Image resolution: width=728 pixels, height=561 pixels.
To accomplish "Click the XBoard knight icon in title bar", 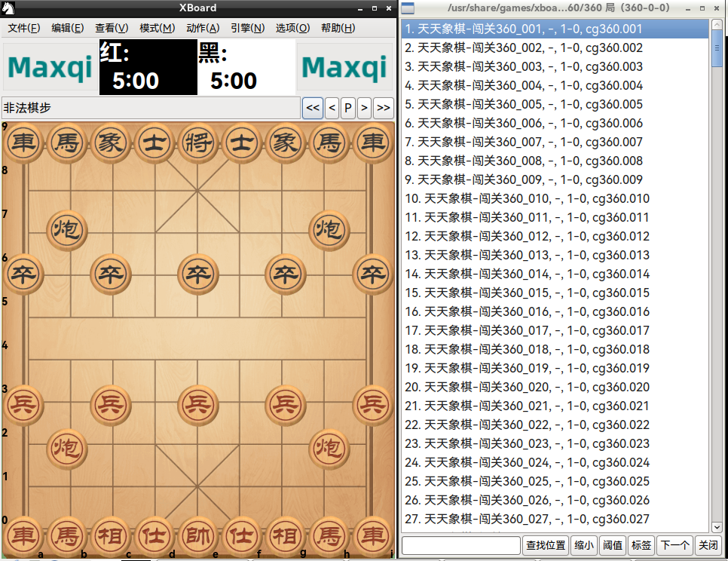I will coord(8,8).
